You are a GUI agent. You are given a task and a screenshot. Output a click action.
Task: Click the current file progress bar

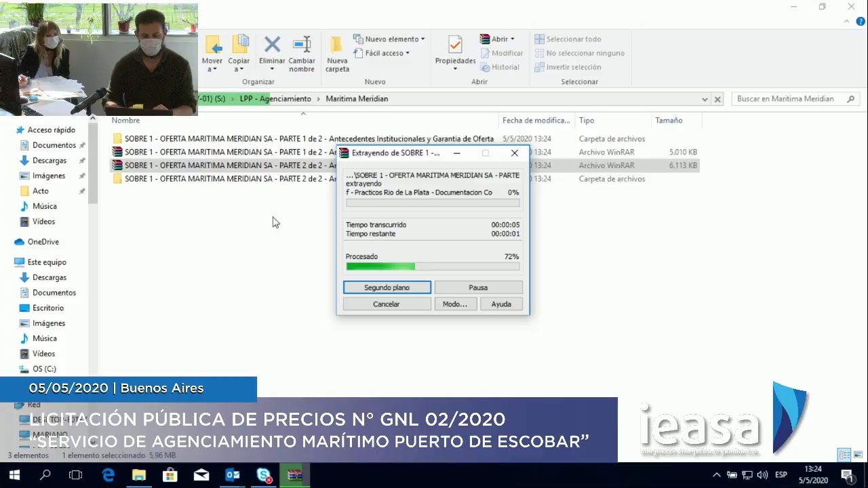point(433,203)
